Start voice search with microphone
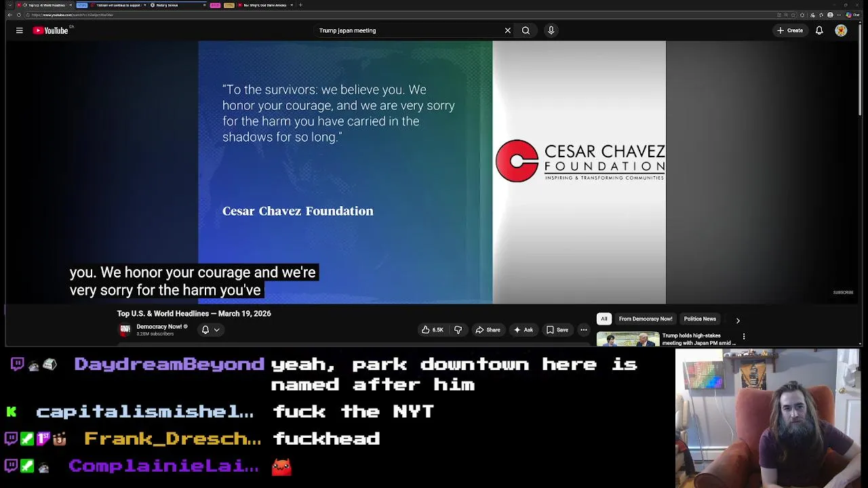This screenshot has height=488, width=868. pyautogui.click(x=551, y=30)
